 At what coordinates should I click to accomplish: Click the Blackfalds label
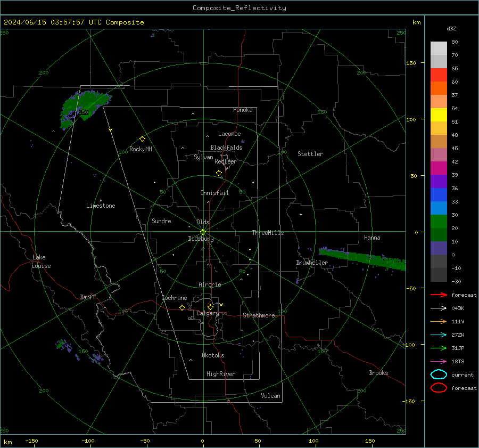[x=226, y=148]
